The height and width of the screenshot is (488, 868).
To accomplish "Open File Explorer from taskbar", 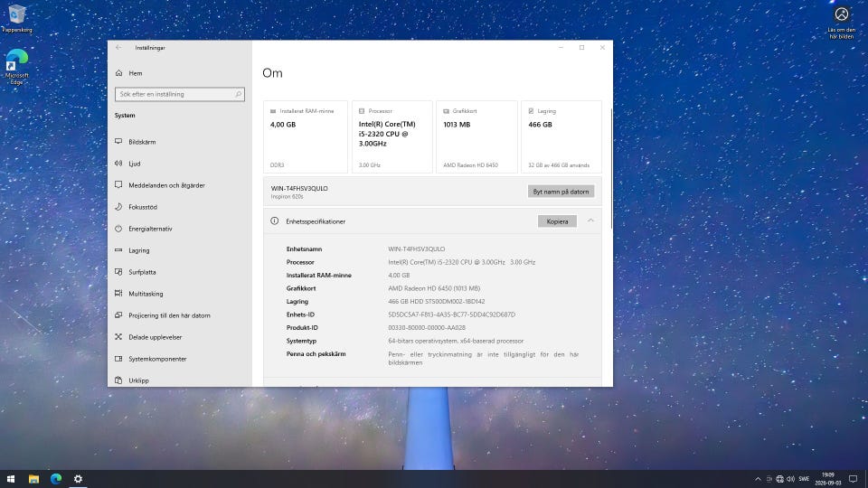I will [33, 479].
